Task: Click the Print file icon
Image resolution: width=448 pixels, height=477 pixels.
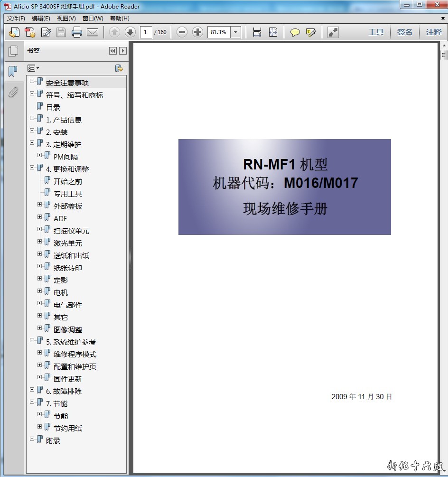Action: [x=77, y=32]
